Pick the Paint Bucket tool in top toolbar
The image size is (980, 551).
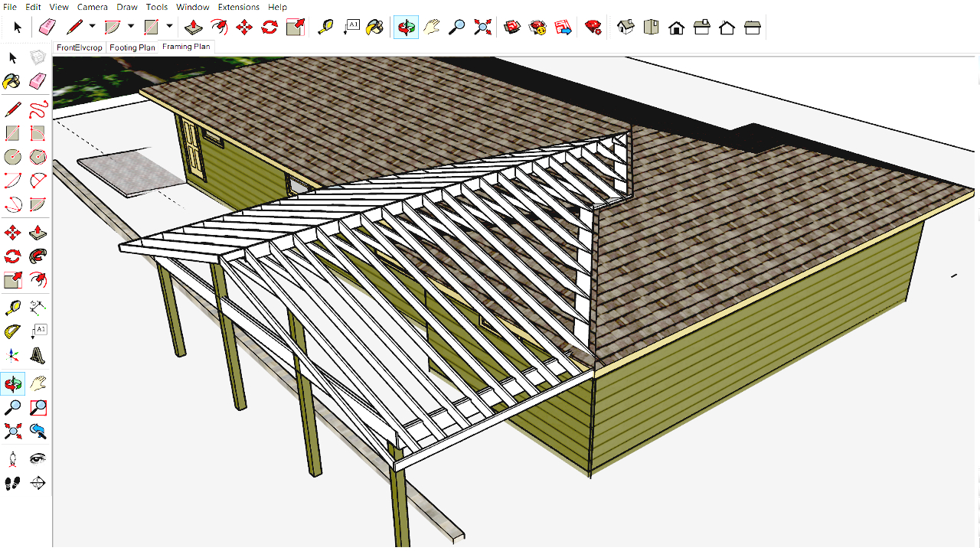click(x=375, y=28)
